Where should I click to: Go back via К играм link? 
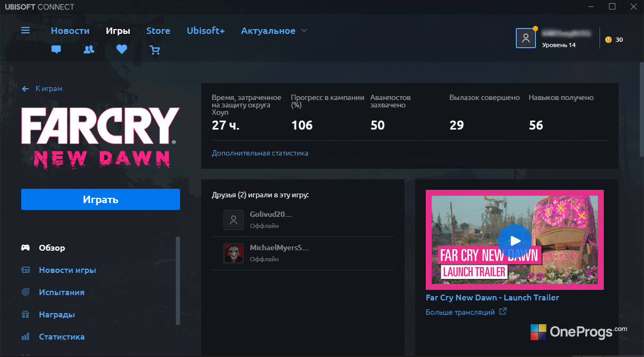pos(49,89)
